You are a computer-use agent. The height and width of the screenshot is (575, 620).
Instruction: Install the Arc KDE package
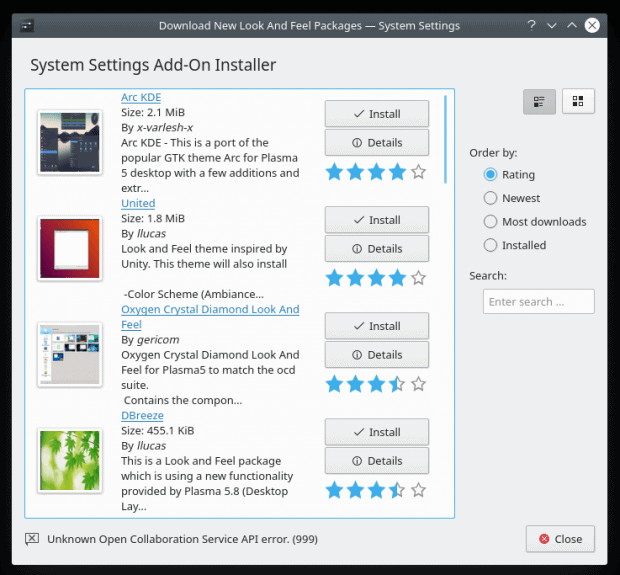[377, 113]
